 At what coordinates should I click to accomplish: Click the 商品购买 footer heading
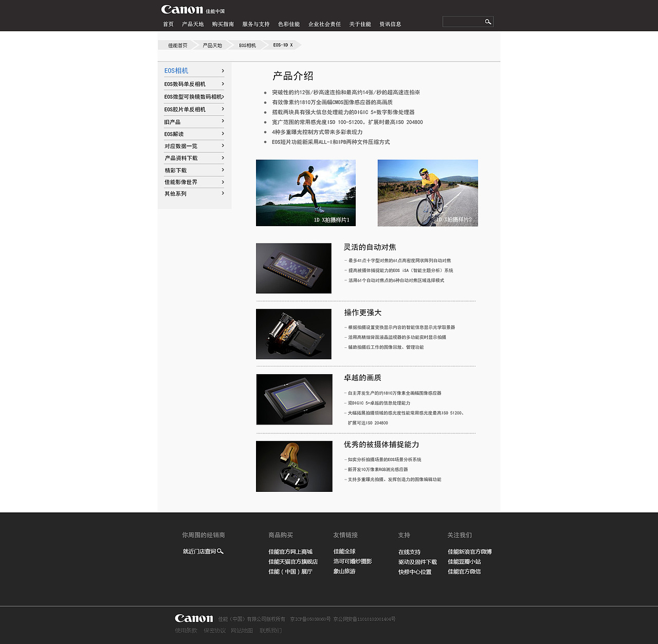pyautogui.click(x=281, y=535)
